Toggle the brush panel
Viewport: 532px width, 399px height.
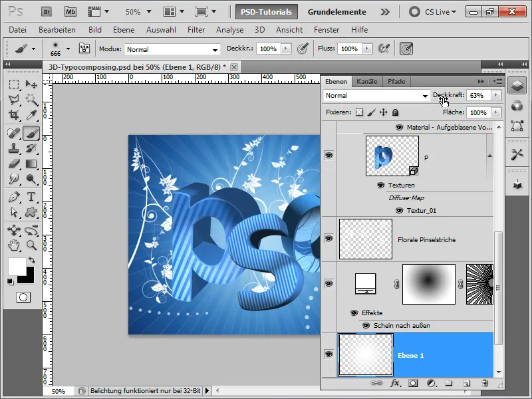point(84,49)
